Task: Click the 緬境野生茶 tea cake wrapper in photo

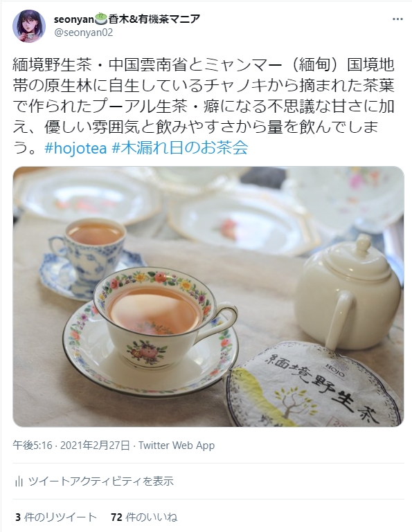Action: 316,385
